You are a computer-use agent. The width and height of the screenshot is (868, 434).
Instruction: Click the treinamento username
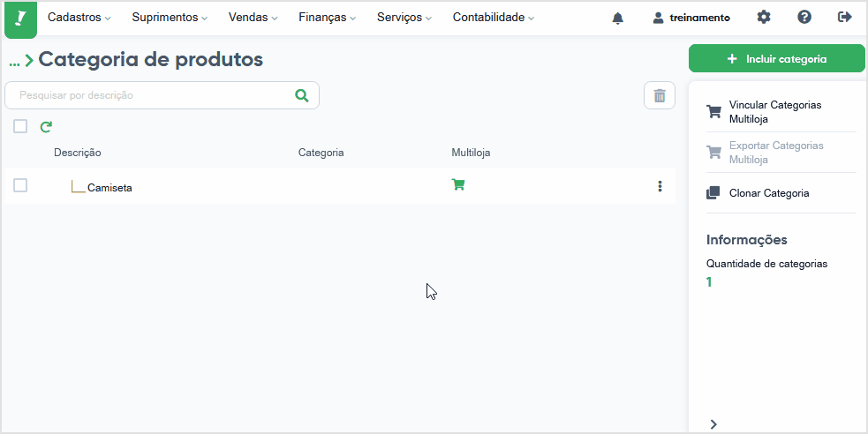699,18
